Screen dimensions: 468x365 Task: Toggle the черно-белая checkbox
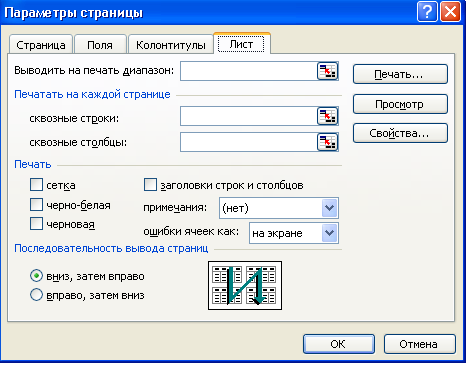tap(36, 205)
